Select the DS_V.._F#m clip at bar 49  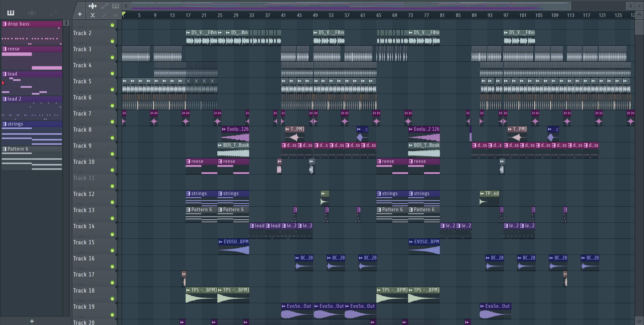(x=329, y=38)
